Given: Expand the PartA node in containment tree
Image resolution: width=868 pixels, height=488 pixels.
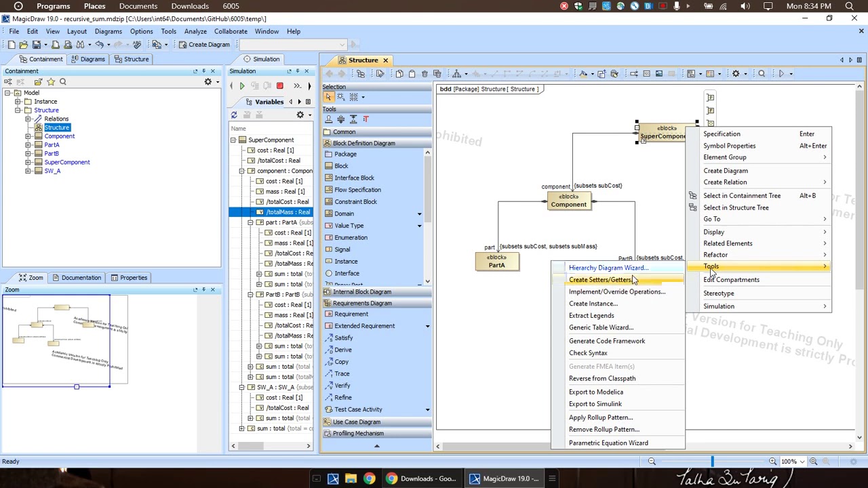Looking at the screenshot, I should 28,145.
